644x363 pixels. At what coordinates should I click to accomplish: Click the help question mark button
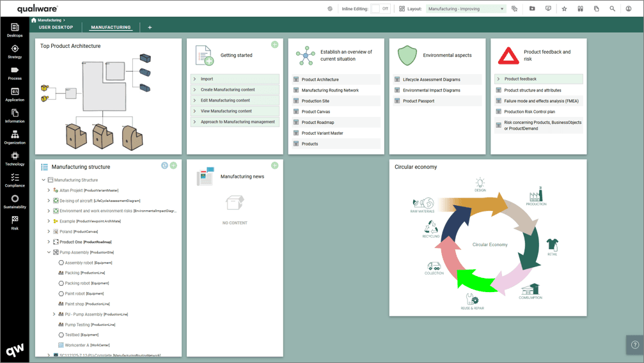634,345
